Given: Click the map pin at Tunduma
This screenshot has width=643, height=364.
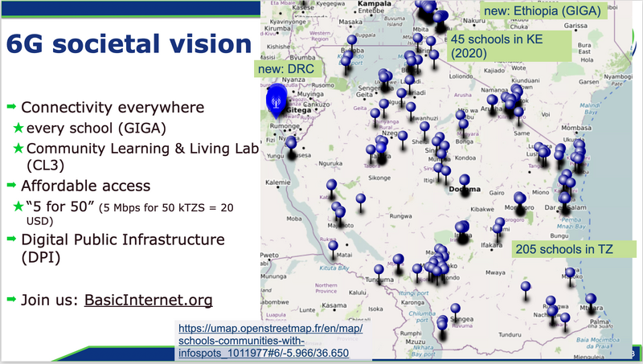Looking at the screenshot, I should pos(379,274).
